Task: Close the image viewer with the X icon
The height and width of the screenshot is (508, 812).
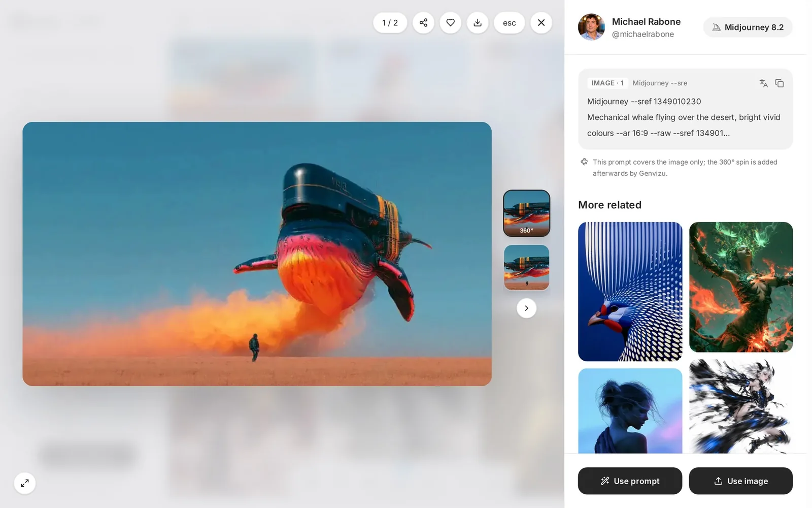Action: [541, 23]
